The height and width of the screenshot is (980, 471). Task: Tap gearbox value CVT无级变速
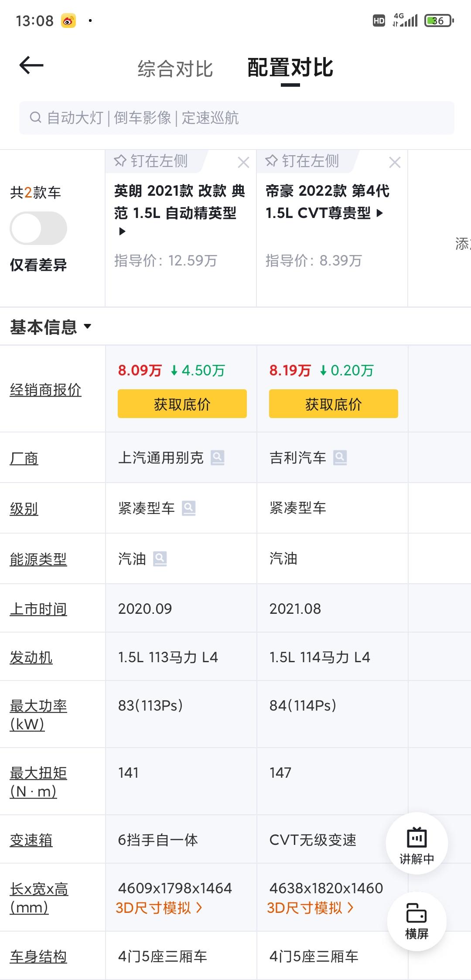pyautogui.click(x=313, y=840)
